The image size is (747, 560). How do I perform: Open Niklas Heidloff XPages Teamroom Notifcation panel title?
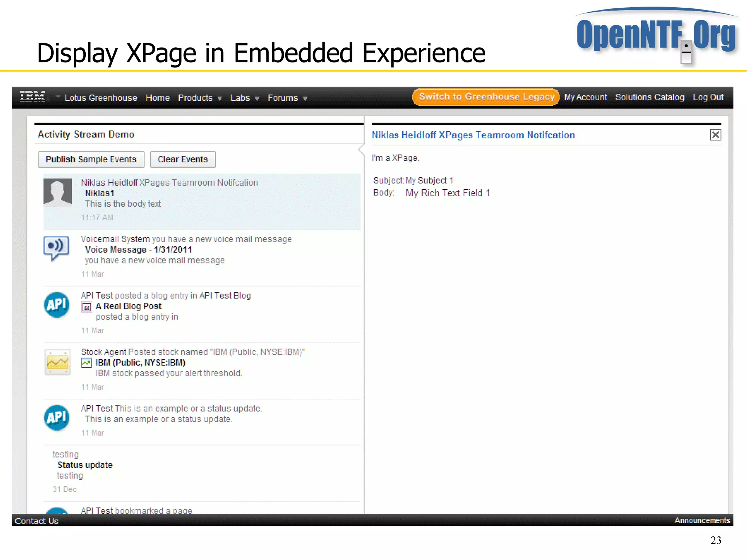click(x=473, y=135)
